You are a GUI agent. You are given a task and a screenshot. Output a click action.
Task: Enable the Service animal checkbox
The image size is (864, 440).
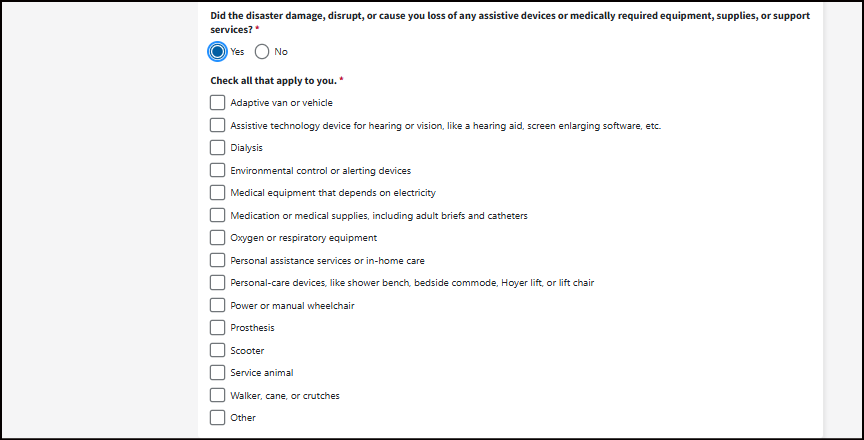(x=218, y=372)
